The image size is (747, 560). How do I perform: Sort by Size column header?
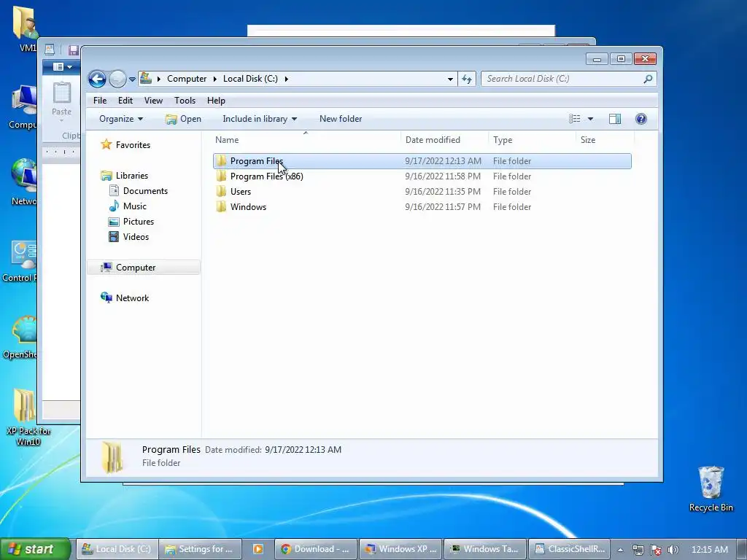[x=605, y=140]
